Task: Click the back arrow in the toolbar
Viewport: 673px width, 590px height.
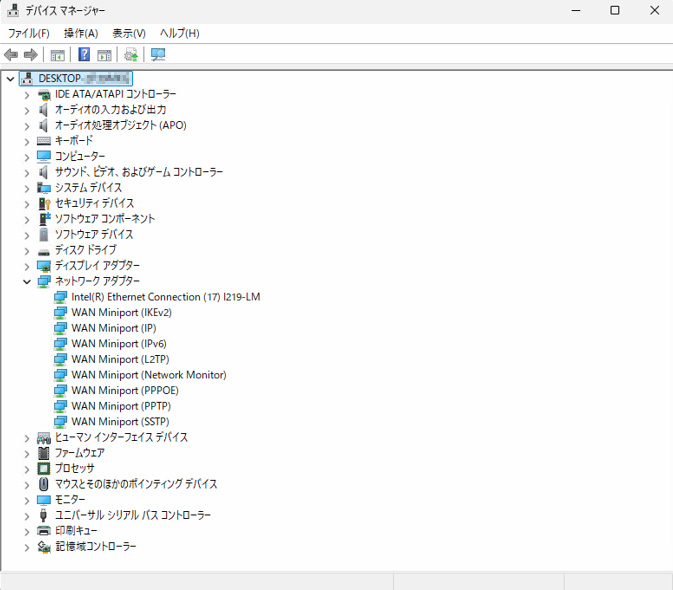Action: pos(11,54)
